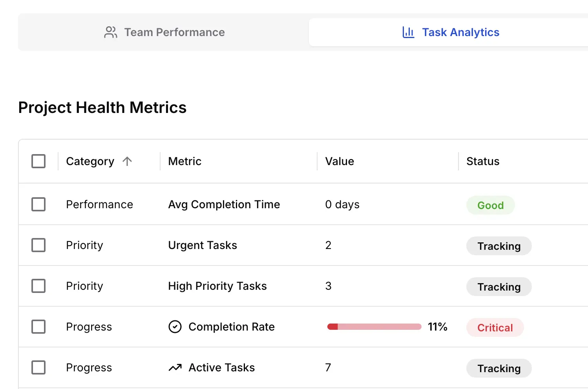The width and height of the screenshot is (588, 389).
Task: Click the Completion Rate progress bar
Action: pos(374,326)
